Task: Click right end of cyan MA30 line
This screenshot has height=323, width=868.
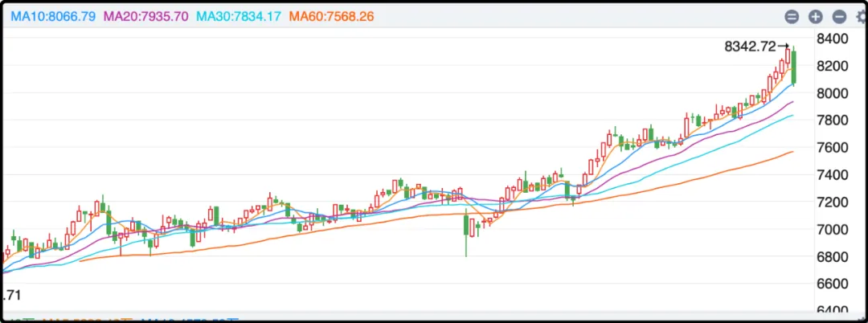Action: [x=792, y=116]
